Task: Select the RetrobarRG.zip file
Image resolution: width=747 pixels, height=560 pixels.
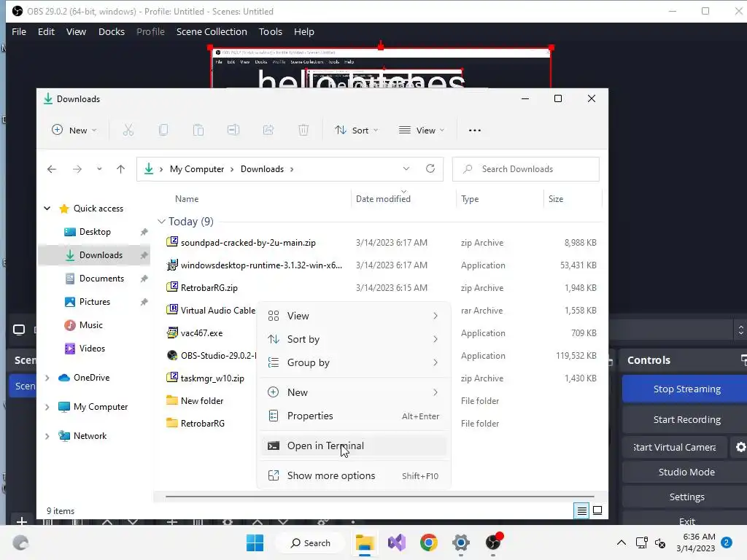Action: pyautogui.click(x=381, y=288)
